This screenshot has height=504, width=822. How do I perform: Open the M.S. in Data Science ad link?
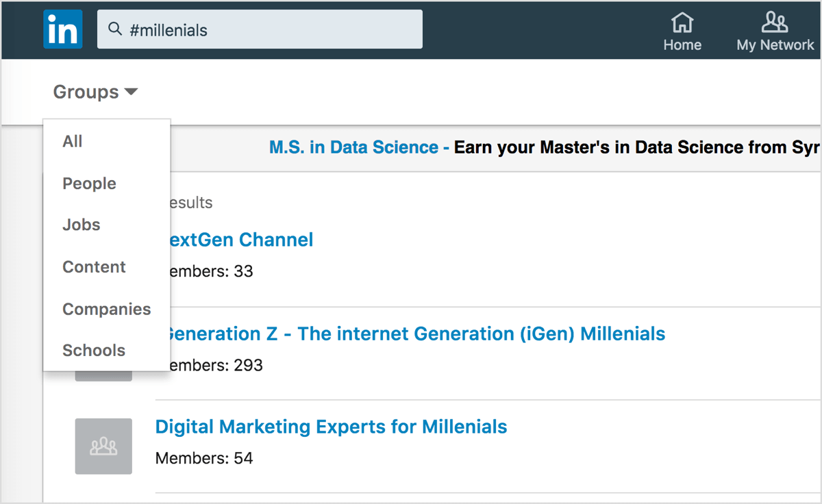pos(353,147)
